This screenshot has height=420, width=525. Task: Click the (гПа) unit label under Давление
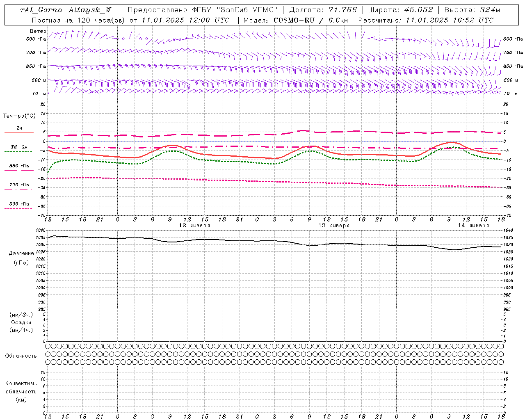point(21,262)
